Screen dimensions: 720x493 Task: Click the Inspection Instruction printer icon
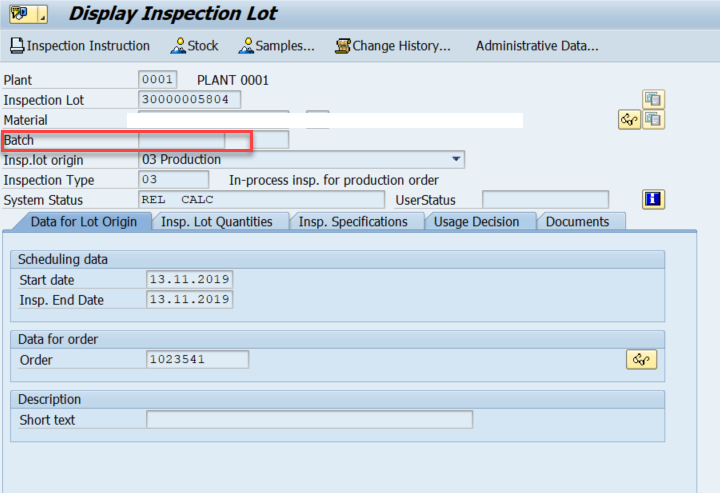point(17,45)
